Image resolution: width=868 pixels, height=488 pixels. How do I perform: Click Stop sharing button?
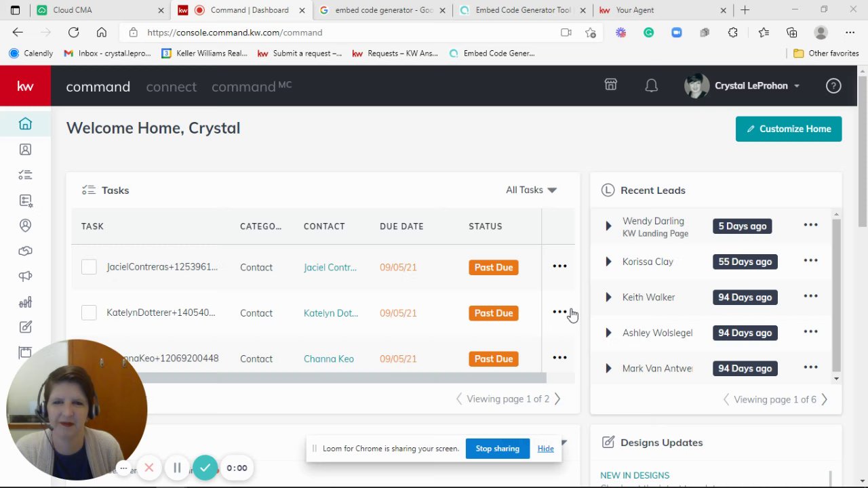(x=497, y=449)
